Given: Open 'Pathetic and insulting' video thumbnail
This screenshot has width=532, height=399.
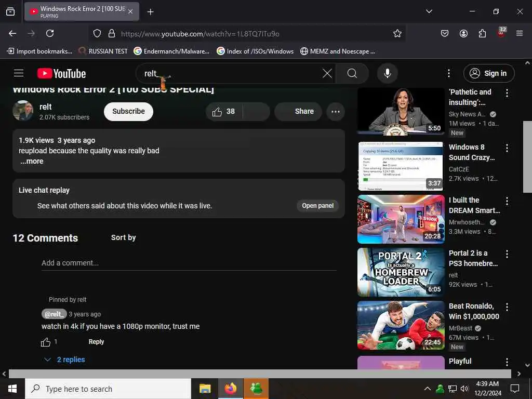Looking at the screenshot, I should (401, 112).
